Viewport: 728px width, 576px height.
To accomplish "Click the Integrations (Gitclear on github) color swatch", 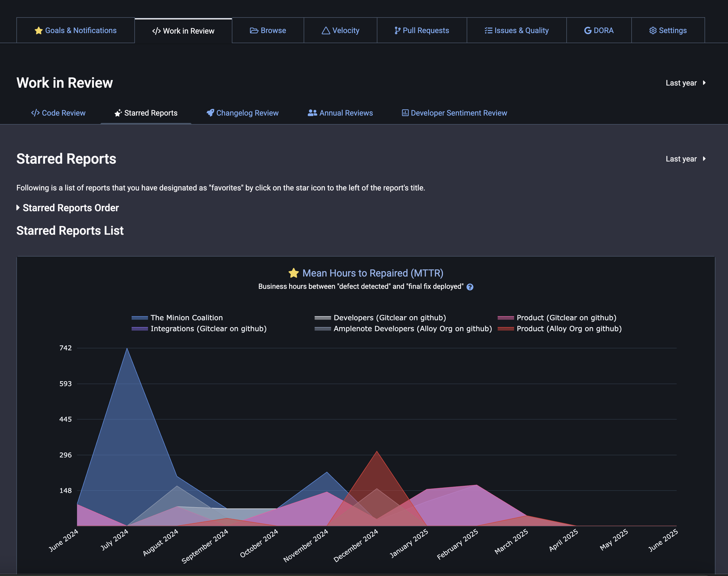I will coord(140,329).
